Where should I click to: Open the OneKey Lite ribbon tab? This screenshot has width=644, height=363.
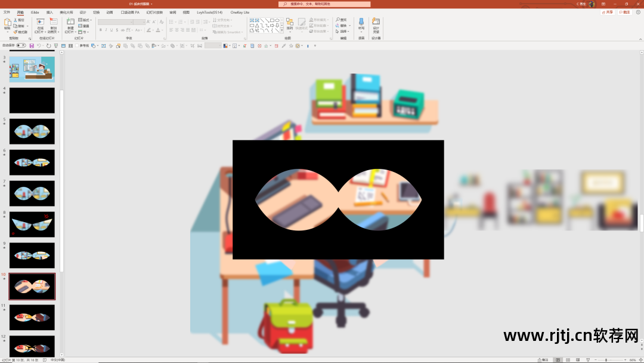[x=240, y=13]
